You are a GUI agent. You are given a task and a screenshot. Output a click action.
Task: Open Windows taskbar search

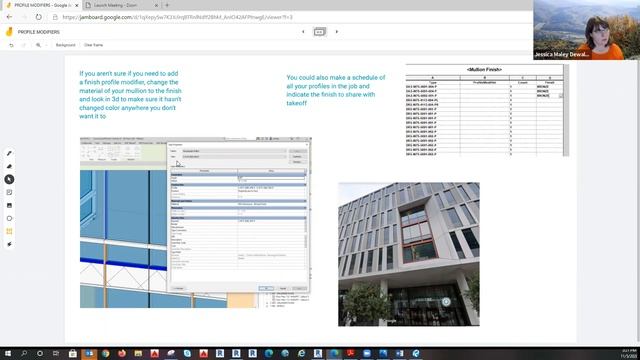(x=24, y=353)
